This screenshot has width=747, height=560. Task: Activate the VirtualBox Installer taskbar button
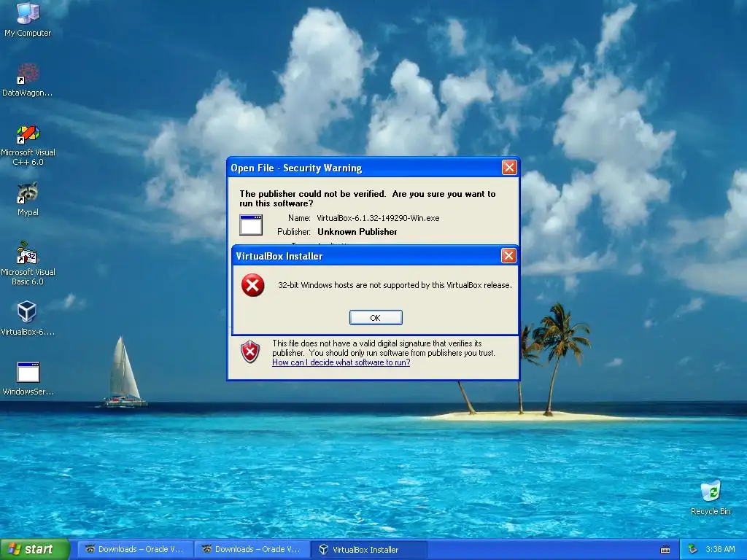click(x=368, y=549)
